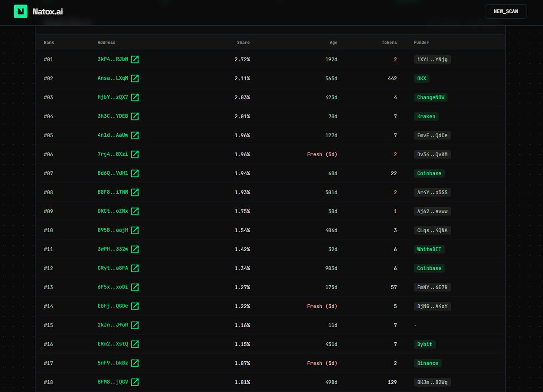The width and height of the screenshot is (543, 392).
Task: Click the 565d age value
Action: [331, 78]
